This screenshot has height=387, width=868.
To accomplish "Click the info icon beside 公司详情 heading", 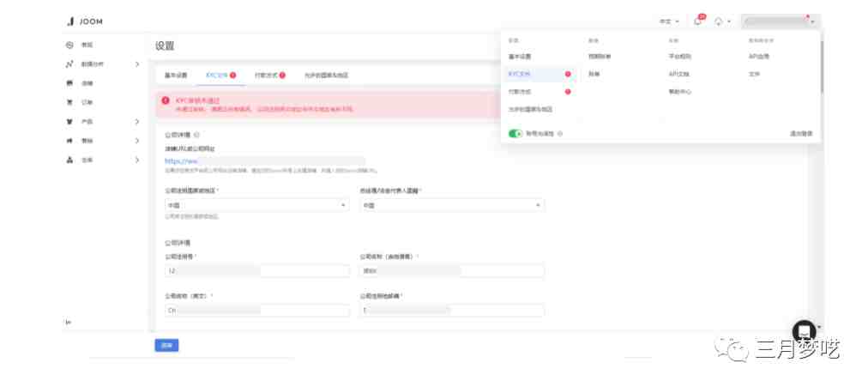I will 197,135.
